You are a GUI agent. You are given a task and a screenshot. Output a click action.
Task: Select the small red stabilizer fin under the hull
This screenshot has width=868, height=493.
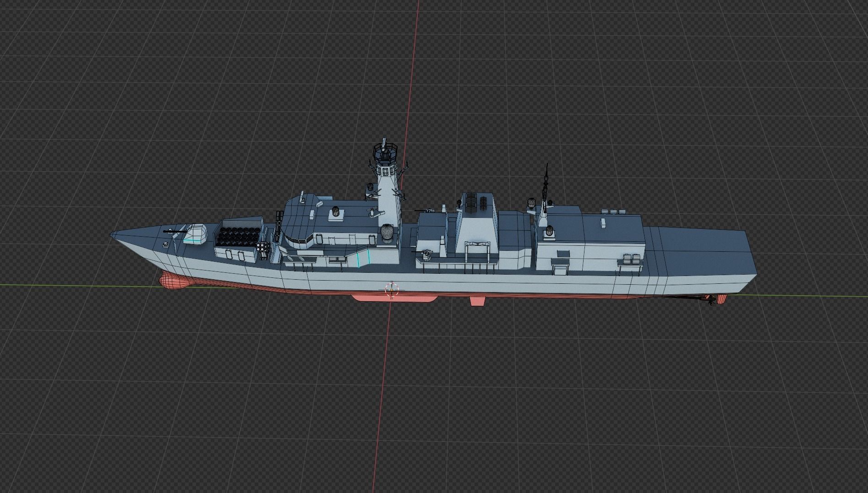coord(477,301)
